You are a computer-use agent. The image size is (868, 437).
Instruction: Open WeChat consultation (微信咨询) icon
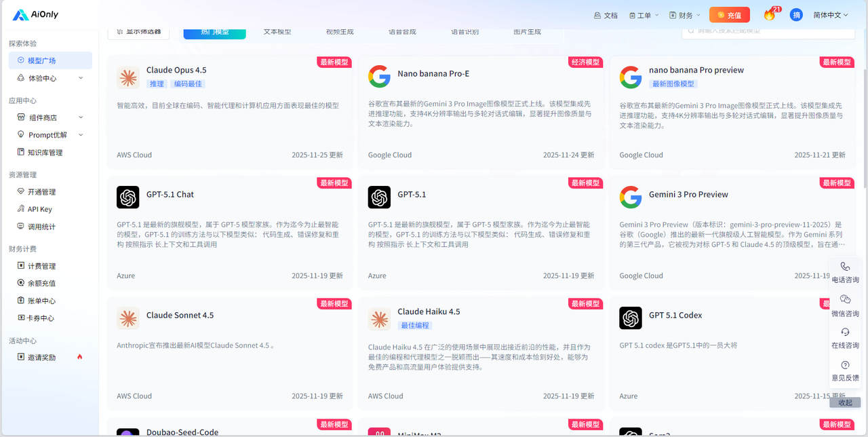click(845, 299)
